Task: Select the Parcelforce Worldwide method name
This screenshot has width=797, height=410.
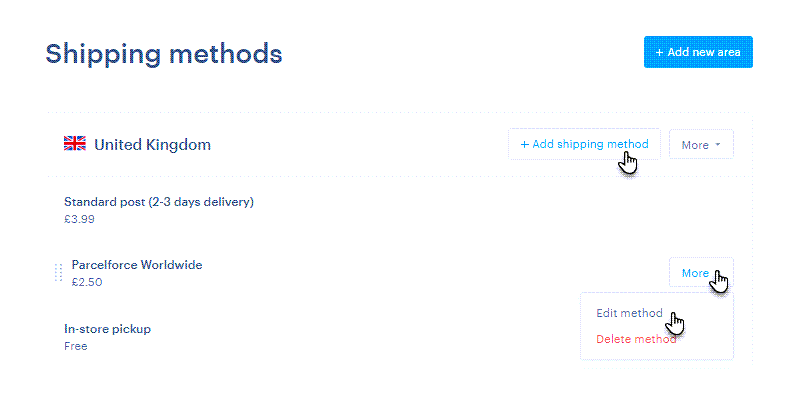Action: pos(137,265)
